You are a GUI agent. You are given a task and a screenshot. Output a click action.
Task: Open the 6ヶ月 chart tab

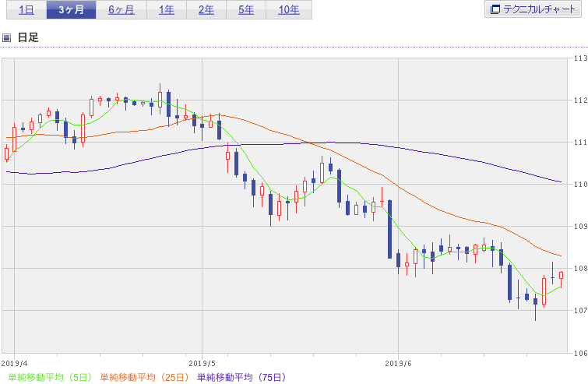(x=121, y=10)
